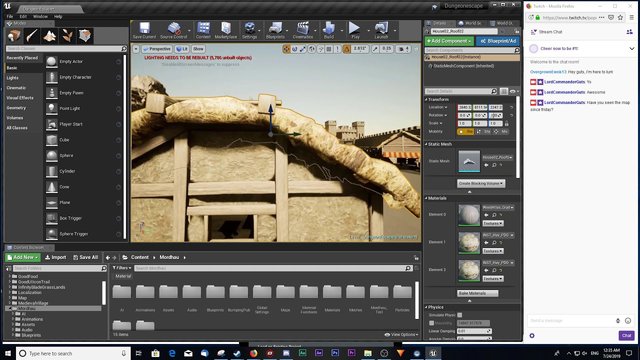This screenshot has height=360, width=640.
Task: Select the rotate gizmo tool in viewport
Action: [295, 49]
